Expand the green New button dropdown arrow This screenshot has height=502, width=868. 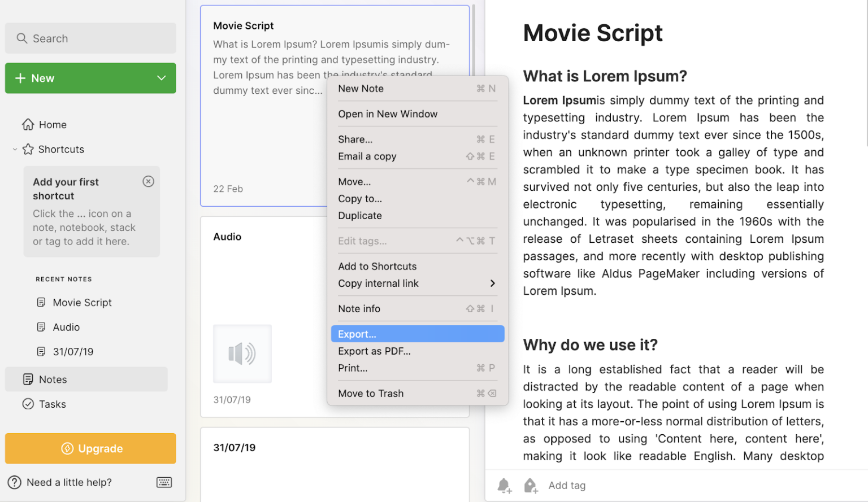162,78
